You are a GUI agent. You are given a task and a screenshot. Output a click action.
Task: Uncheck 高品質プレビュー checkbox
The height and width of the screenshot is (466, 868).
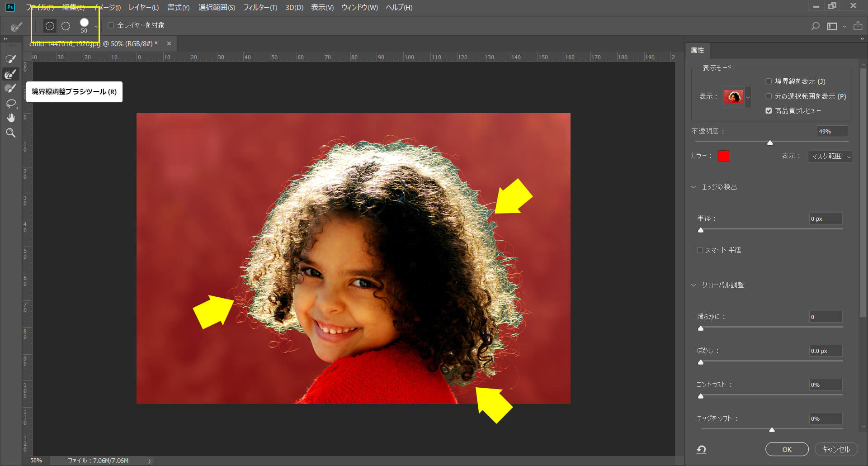click(769, 110)
